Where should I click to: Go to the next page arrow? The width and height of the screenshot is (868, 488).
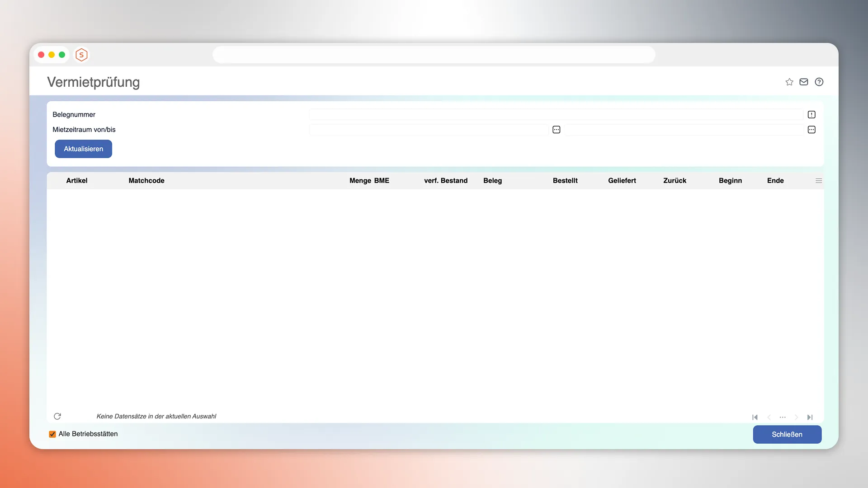click(x=797, y=417)
